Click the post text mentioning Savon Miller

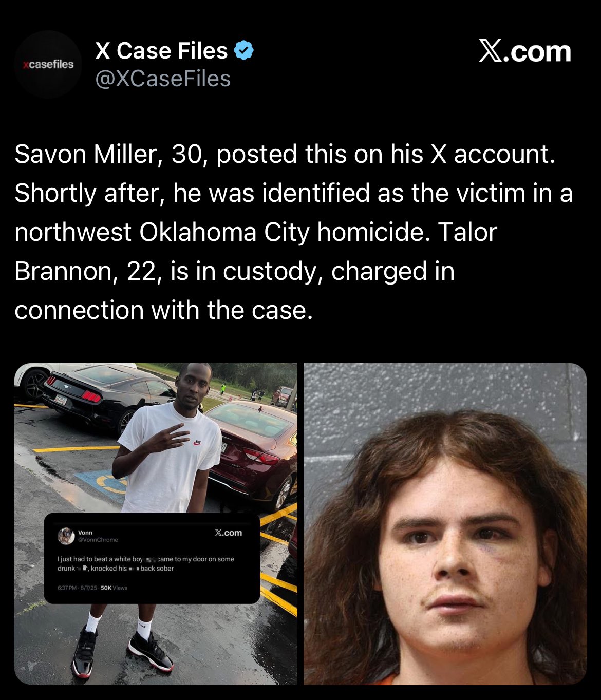pos(293,232)
